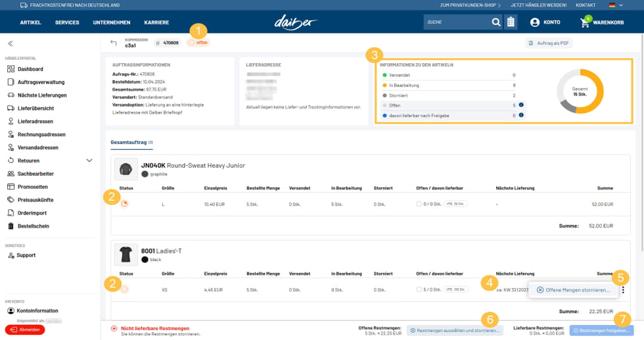Screen dimensions: 644x340
Task: Open Versandadressen in sidebar
Action: click(x=33, y=147)
